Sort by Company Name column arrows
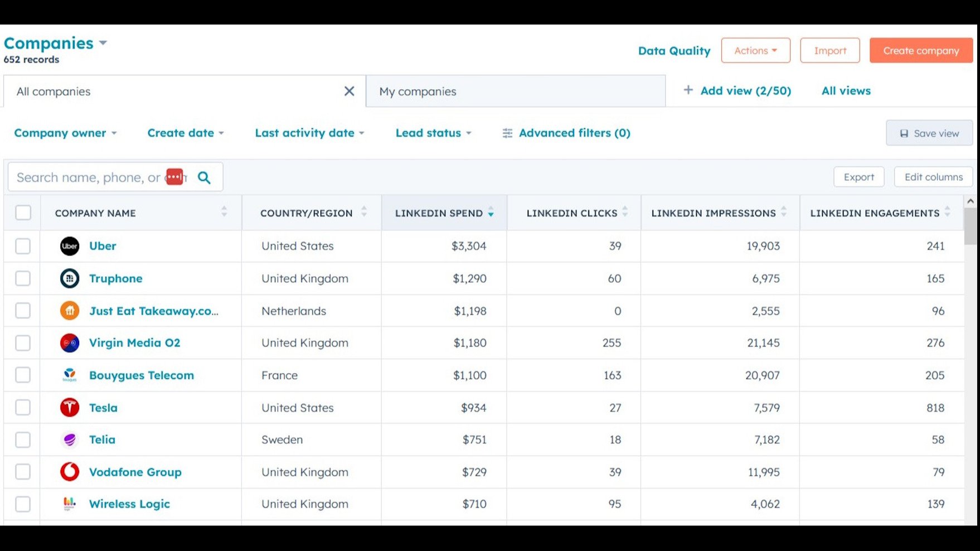 (x=224, y=212)
